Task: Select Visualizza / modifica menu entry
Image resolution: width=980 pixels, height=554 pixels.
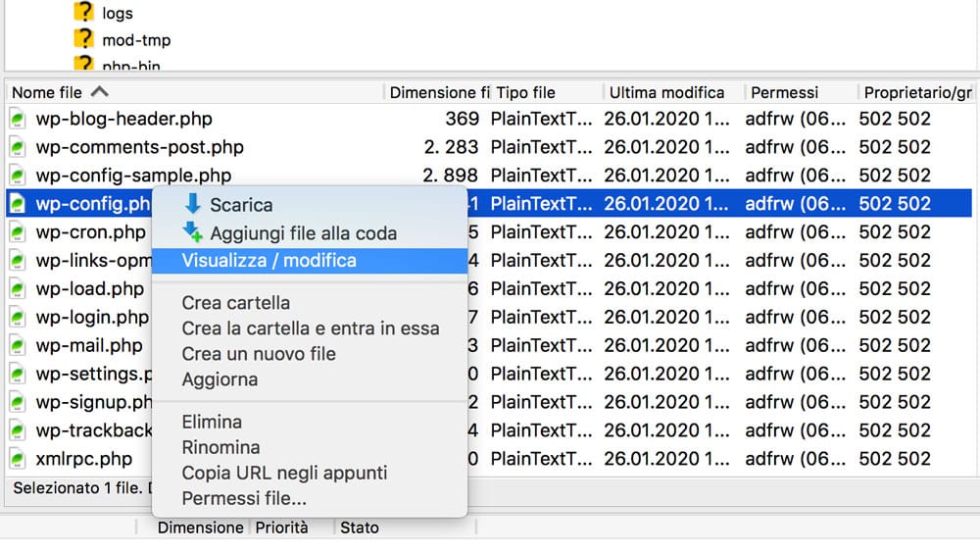Action: 310,261
